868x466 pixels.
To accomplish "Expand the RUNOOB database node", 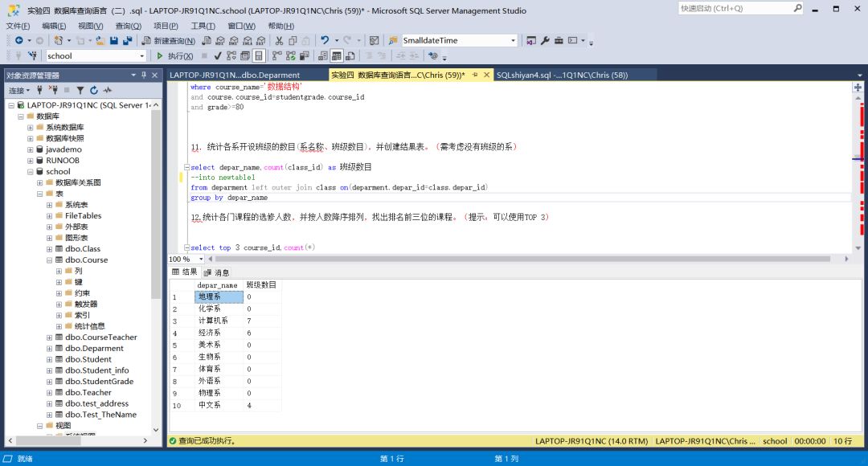I will click(31, 161).
